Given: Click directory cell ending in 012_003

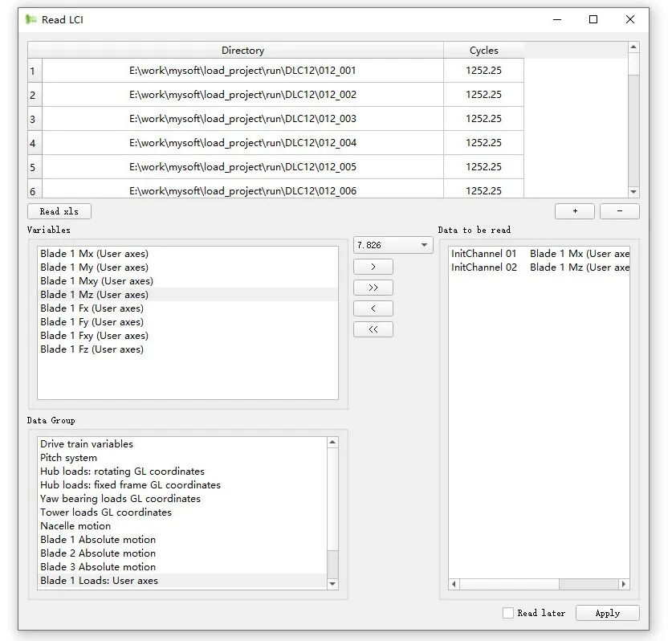Looking at the screenshot, I should pos(242,118).
